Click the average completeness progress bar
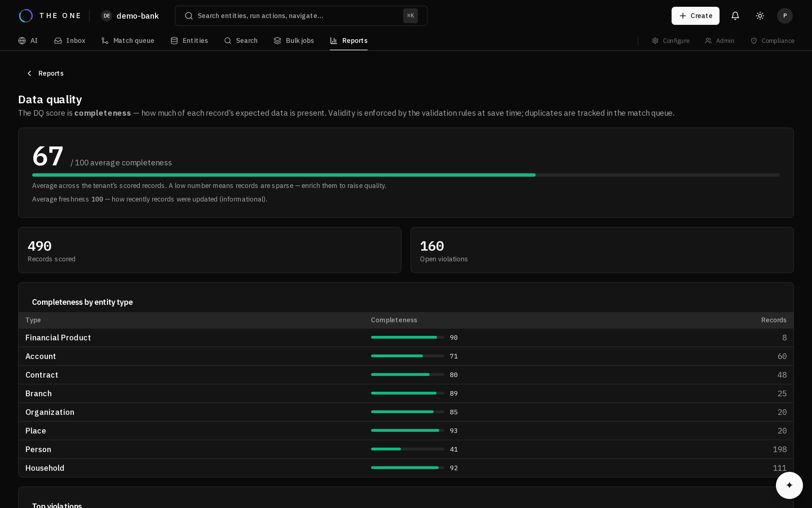812x508 pixels. [406, 175]
